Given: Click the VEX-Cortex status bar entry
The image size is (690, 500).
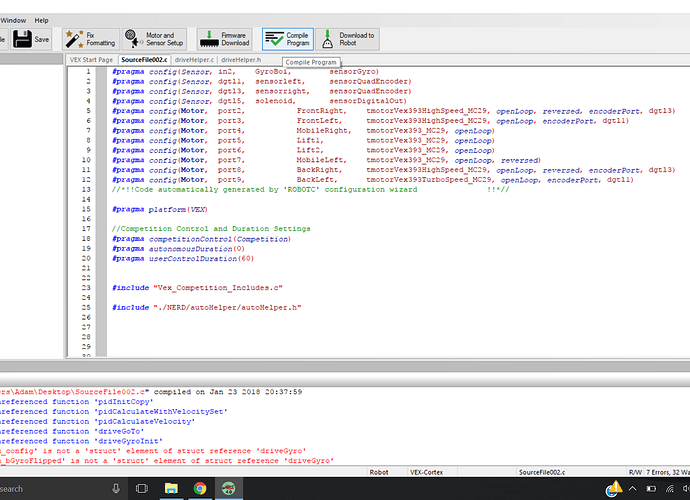Looking at the screenshot, I should pyautogui.click(x=426, y=472).
